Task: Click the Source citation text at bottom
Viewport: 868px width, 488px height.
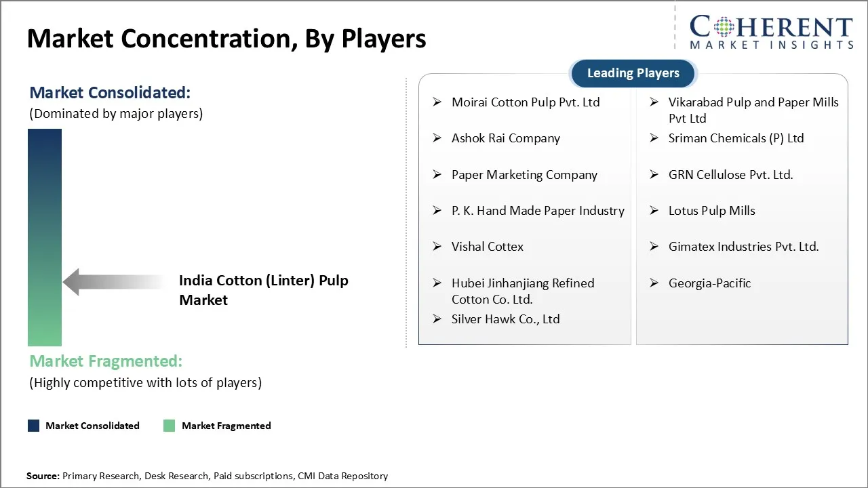Action: [207, 476]
